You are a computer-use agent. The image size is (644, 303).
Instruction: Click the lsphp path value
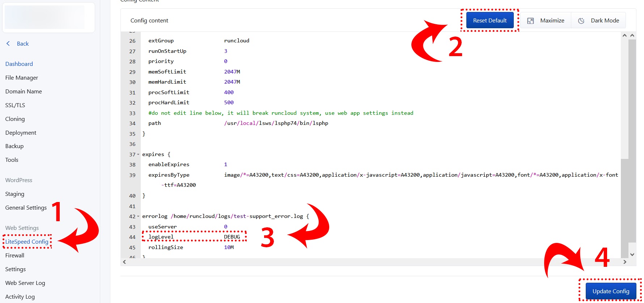point(276,123)
